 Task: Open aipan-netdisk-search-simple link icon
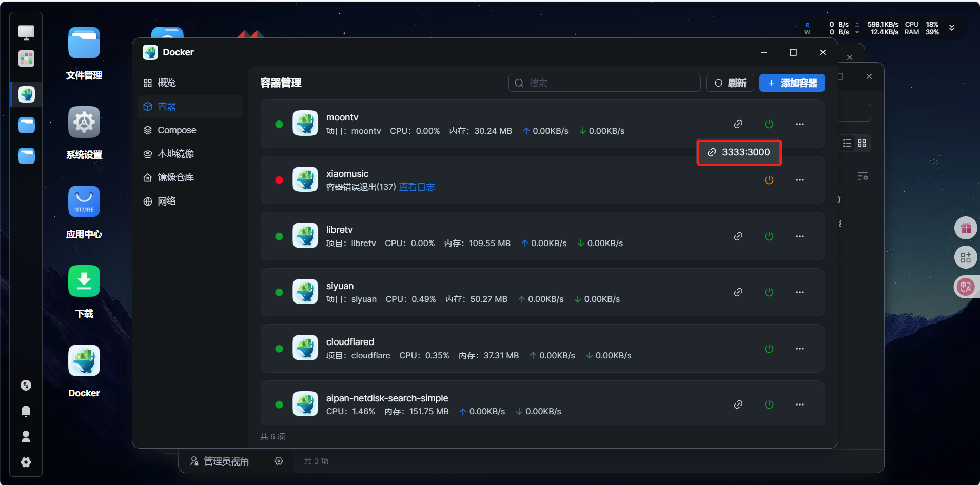[x=738, y=405]
